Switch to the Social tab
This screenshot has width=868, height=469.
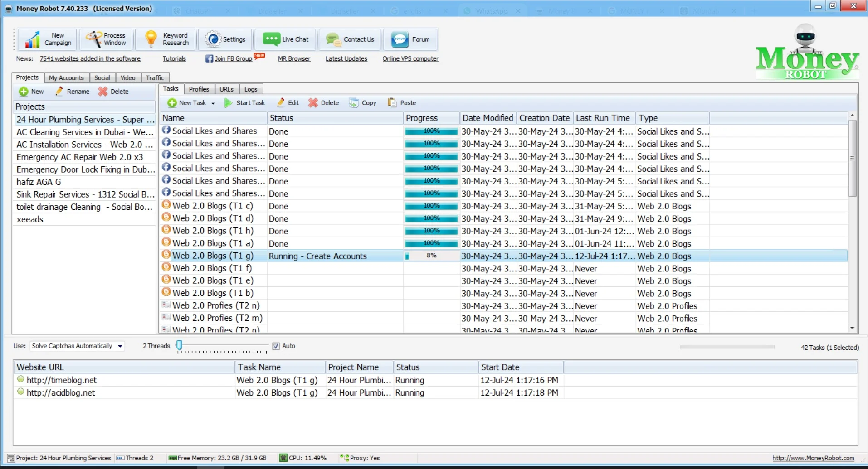pos(102,78)
